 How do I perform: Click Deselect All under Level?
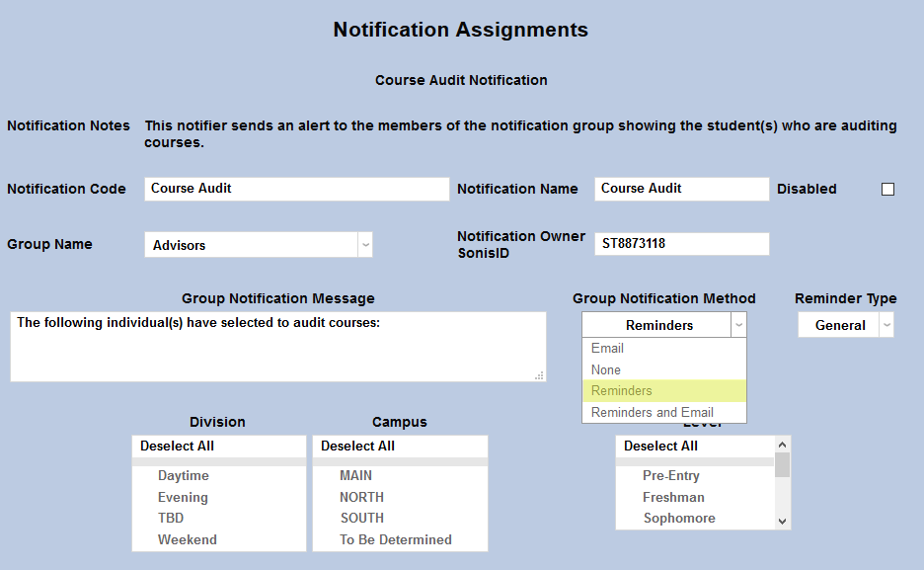point(661,447)
